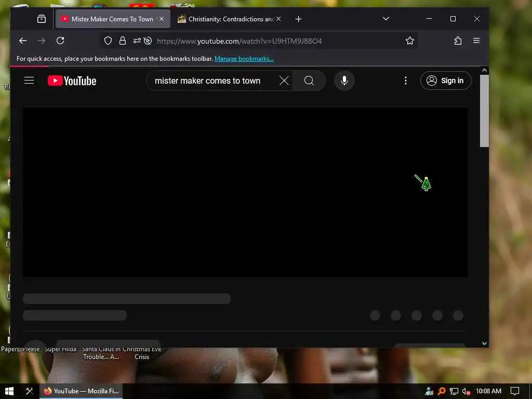Viewport: 532px width, 399px height.
Task: Select YouTube — Mozilla Firefox taskbar button
Action: click(82, 391)
